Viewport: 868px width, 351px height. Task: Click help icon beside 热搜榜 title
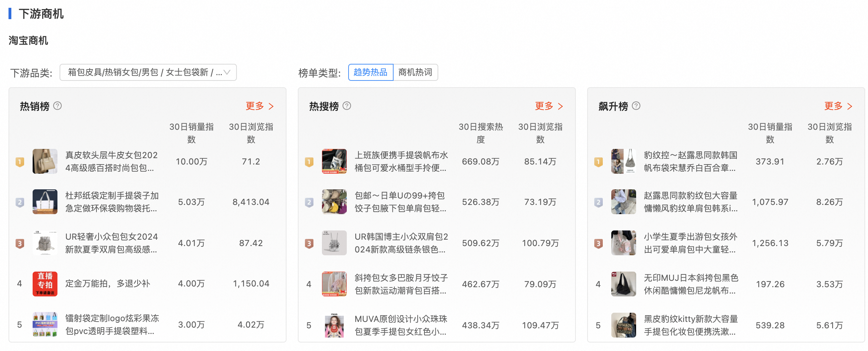347,106
